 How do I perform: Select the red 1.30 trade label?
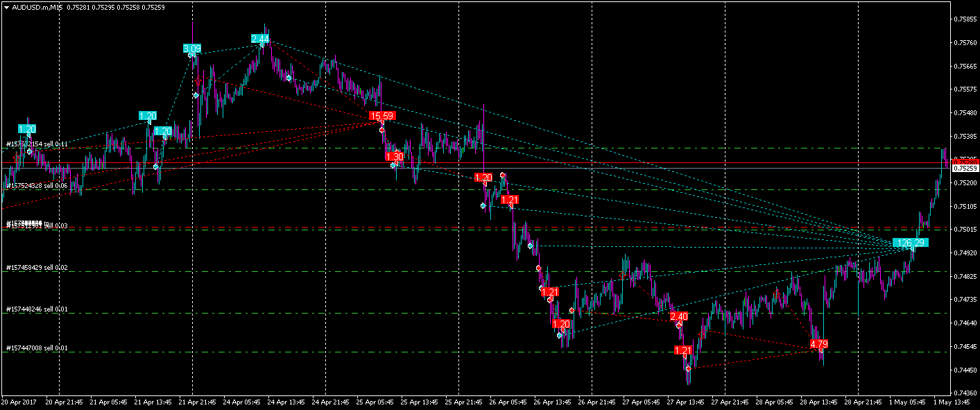(395, 157)
